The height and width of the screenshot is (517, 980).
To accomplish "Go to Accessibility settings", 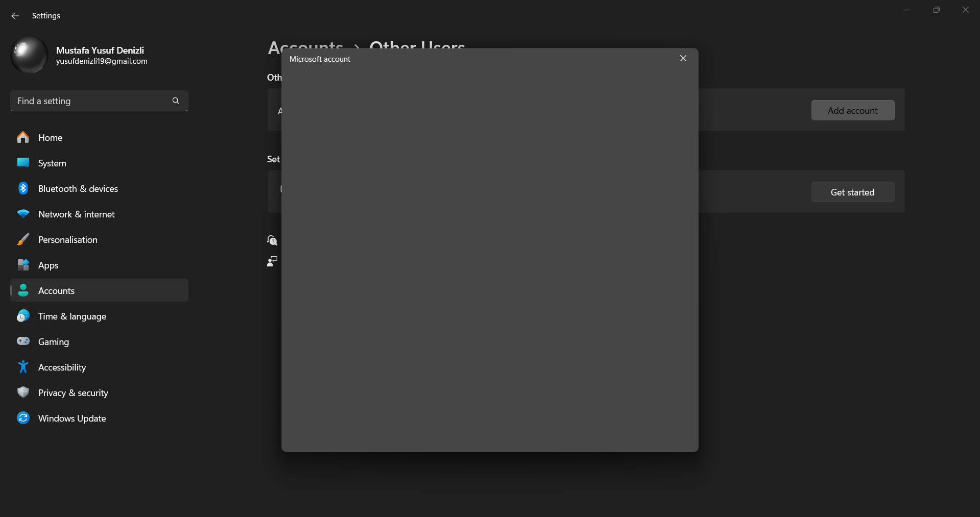I will (x=99, y=367).
